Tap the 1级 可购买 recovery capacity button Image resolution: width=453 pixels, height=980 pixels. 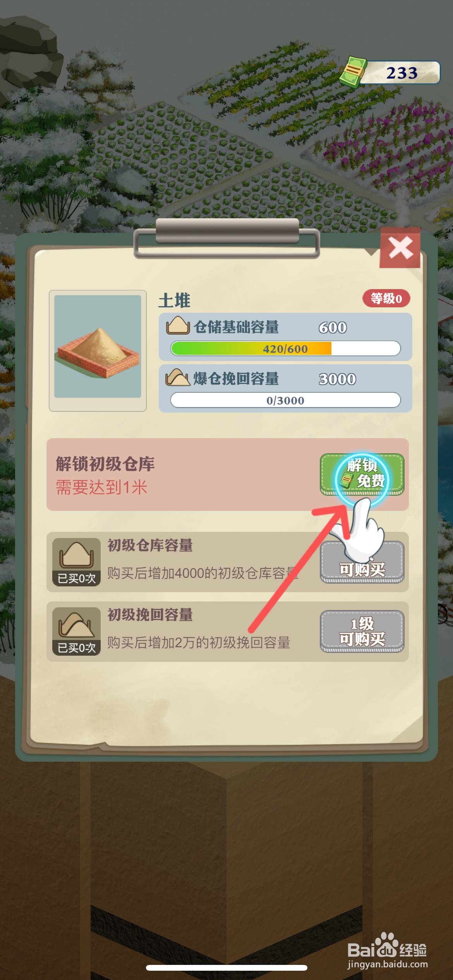click(362, 632)
